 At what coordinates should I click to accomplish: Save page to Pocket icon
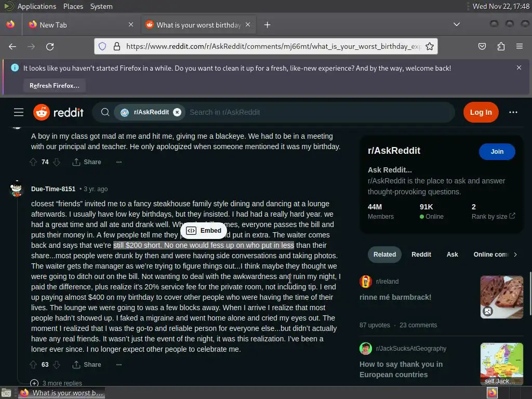[x=482, y=46]
